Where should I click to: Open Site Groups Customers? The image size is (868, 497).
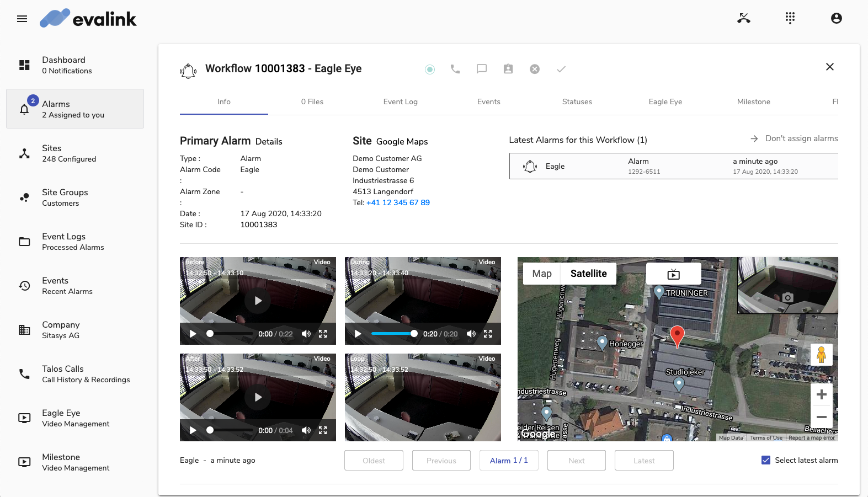pyautogui.click(x=75, y=197)
